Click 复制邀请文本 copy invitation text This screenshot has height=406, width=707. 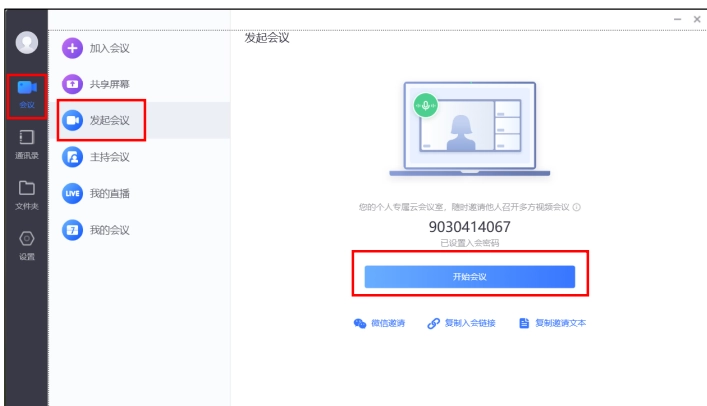point(552,324)
